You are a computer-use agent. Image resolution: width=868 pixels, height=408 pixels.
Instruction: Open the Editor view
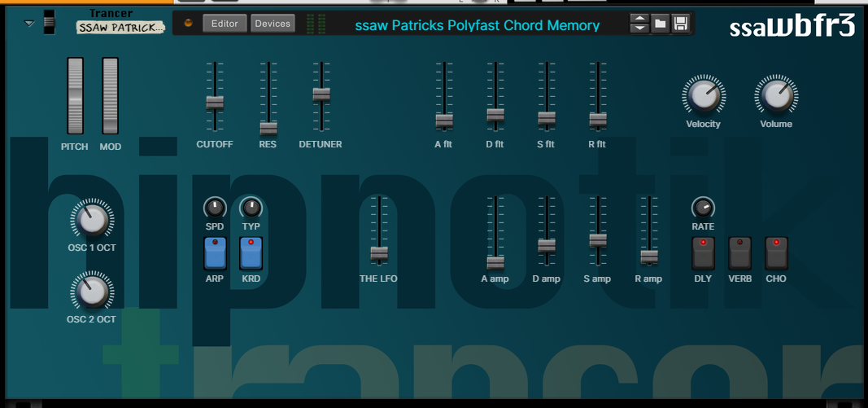(x=225, y=24)
